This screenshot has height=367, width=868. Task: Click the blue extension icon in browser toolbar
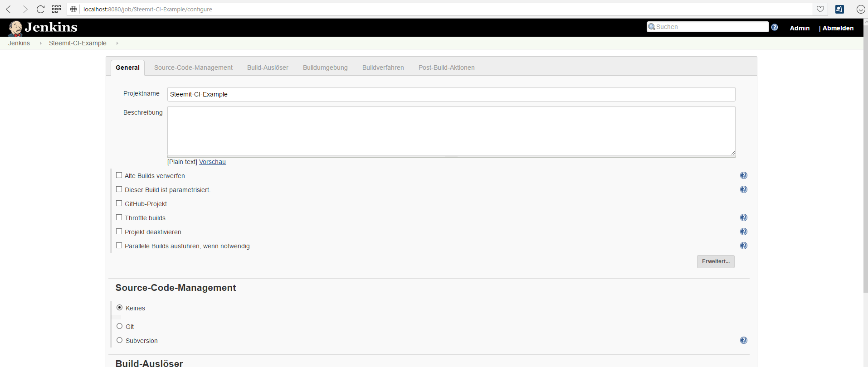coord(839,9)
